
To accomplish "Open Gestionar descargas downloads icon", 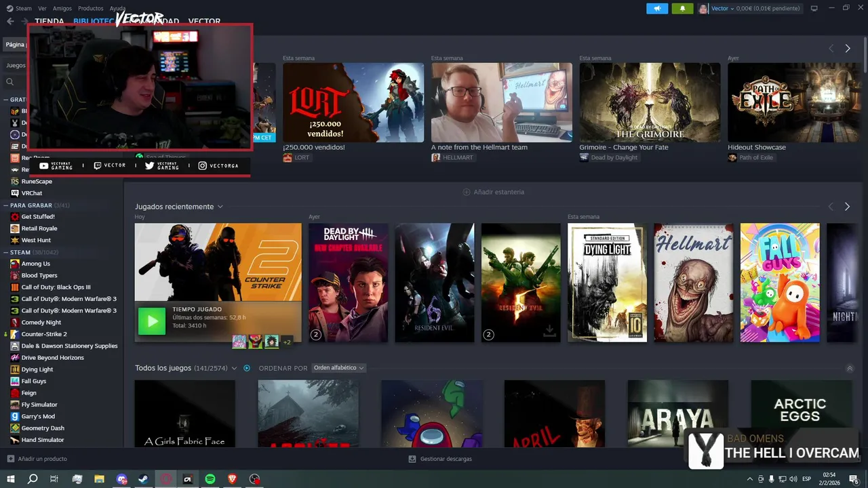I will 412,459.
